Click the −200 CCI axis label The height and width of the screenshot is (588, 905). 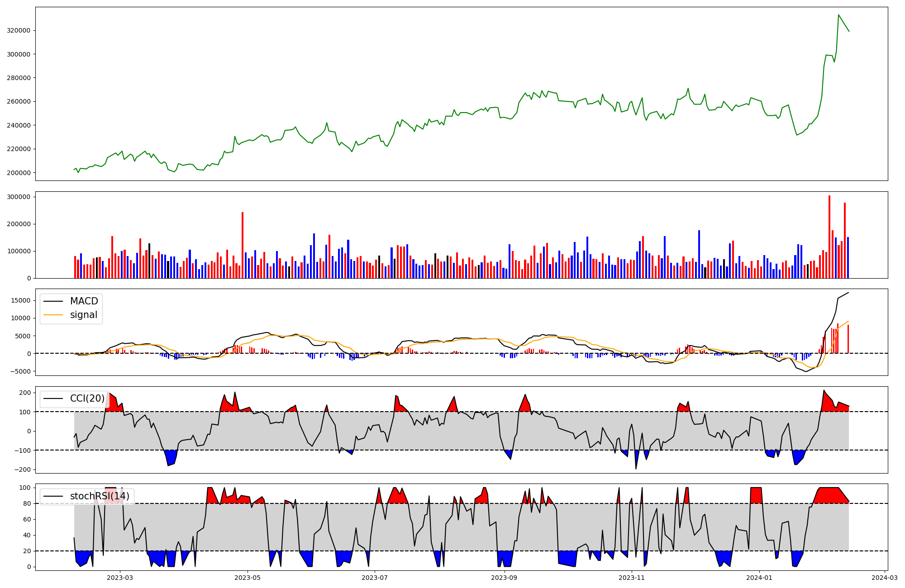tap(22, 470)
